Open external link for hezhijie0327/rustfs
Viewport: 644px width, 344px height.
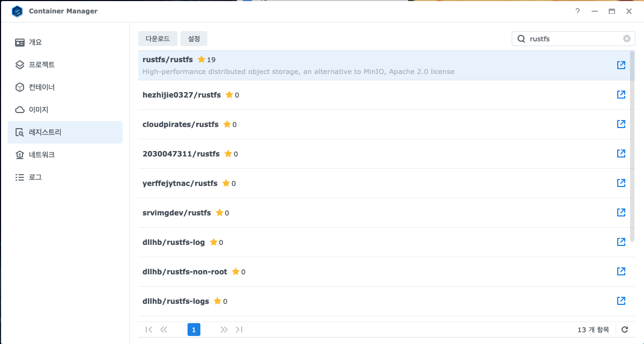pos(621,95)
